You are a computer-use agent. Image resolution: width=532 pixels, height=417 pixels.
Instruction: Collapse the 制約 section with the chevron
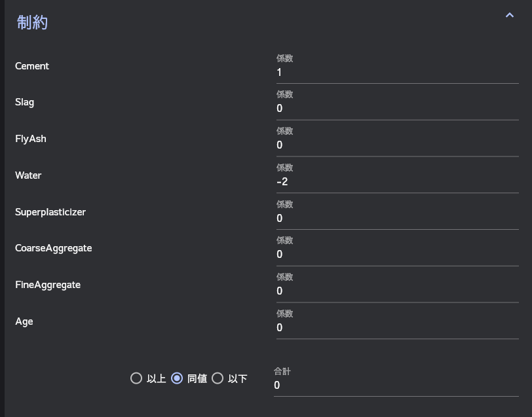510,15
